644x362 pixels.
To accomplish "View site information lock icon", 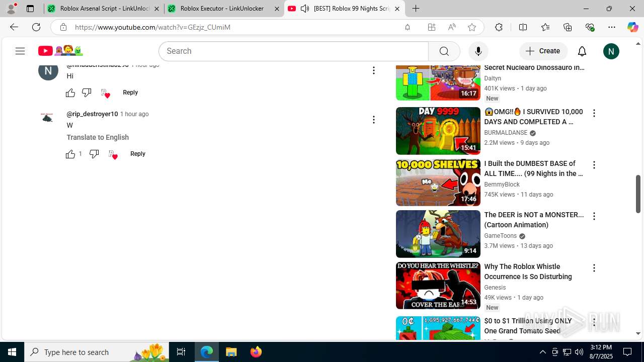I will click(63, 27).
